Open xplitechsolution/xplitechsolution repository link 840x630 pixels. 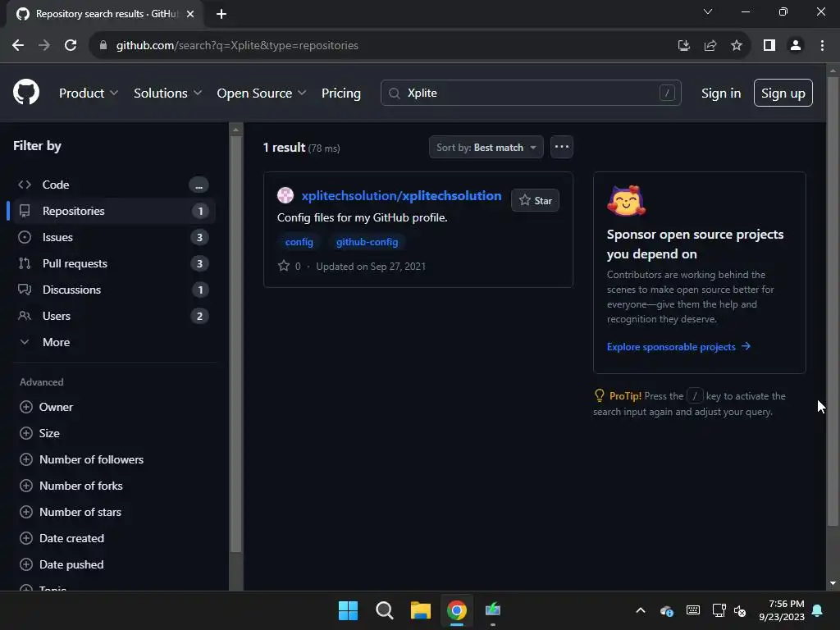(401, 195)
